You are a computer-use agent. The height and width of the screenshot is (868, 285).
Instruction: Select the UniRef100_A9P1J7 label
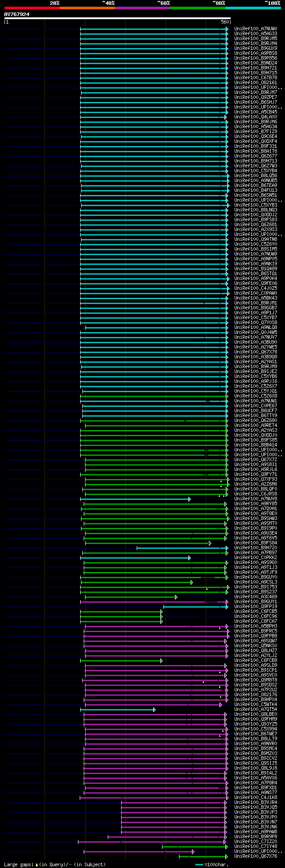[x=256, y=312]
